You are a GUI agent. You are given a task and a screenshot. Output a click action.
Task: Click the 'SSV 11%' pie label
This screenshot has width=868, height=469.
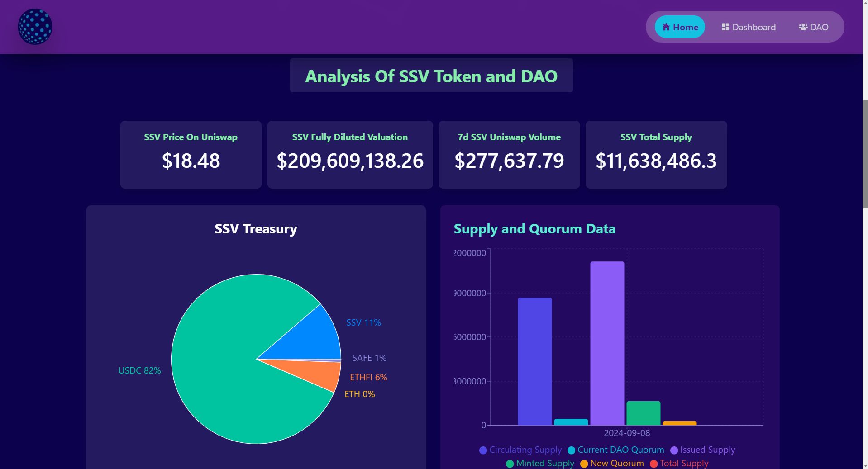pos(363,322)
